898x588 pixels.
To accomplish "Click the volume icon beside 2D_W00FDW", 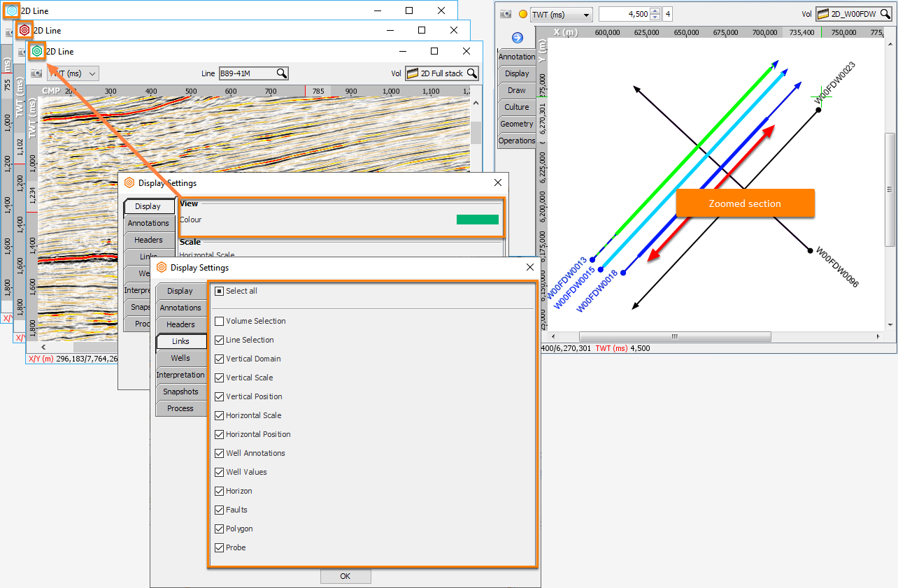I will pyautogui.click(x=823, y=14).
